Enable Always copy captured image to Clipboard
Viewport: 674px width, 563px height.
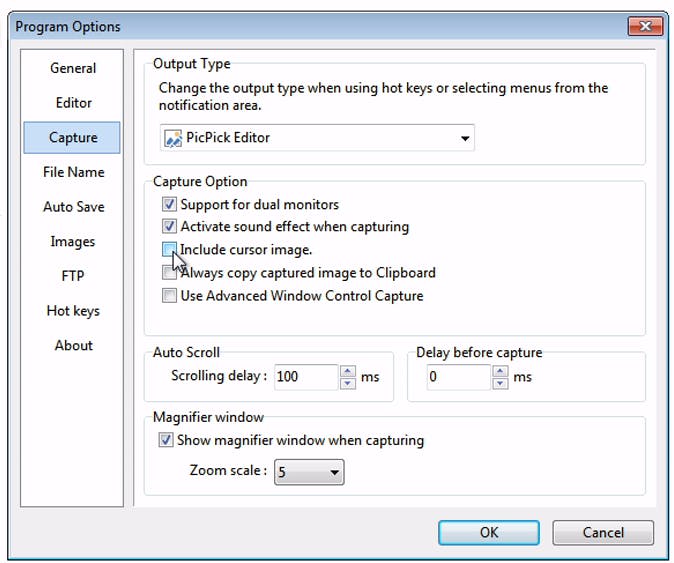169,273
